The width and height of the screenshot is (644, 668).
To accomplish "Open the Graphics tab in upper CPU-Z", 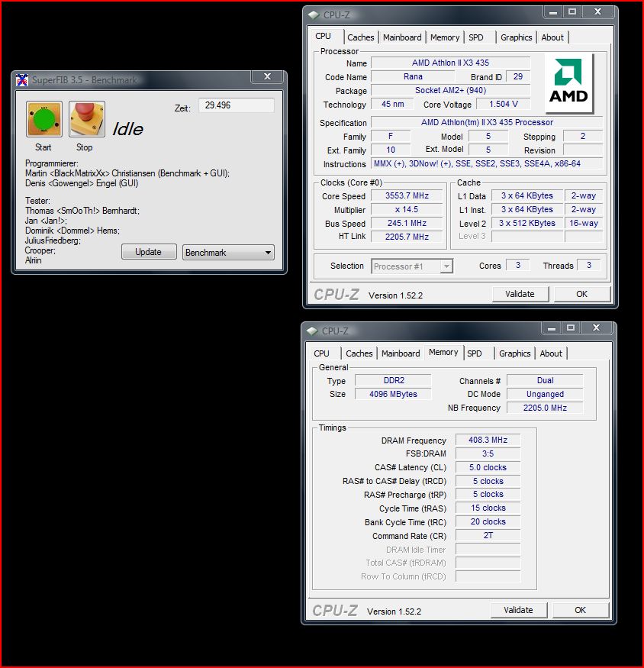I will click(517, 37).
